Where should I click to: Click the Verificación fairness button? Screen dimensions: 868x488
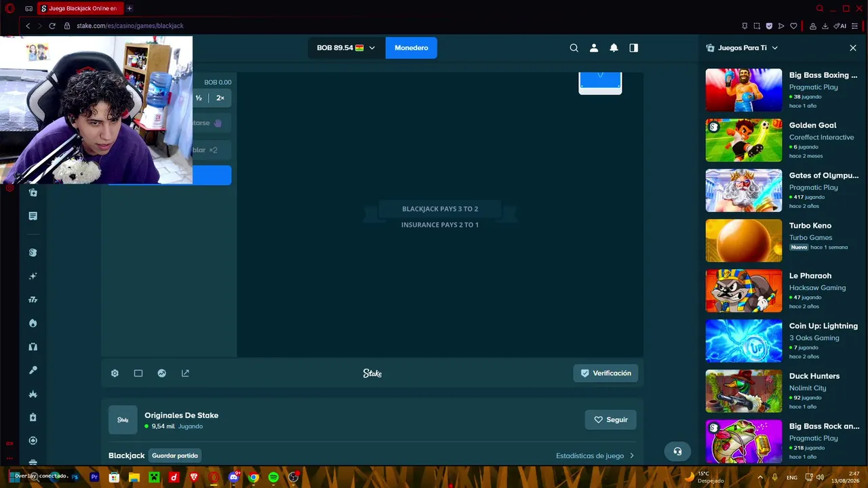pyautogui.click(x=606, y=373)
